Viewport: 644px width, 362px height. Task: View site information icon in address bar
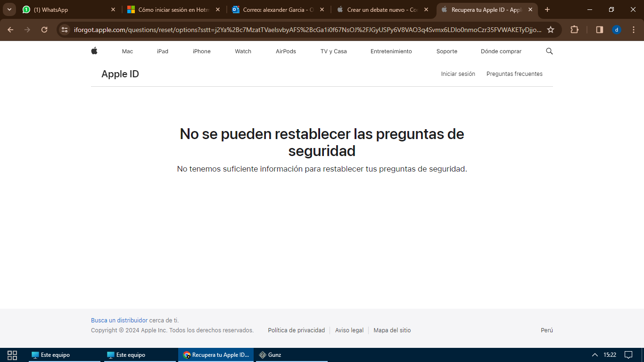pyautogui.click(x=65, y=30)
